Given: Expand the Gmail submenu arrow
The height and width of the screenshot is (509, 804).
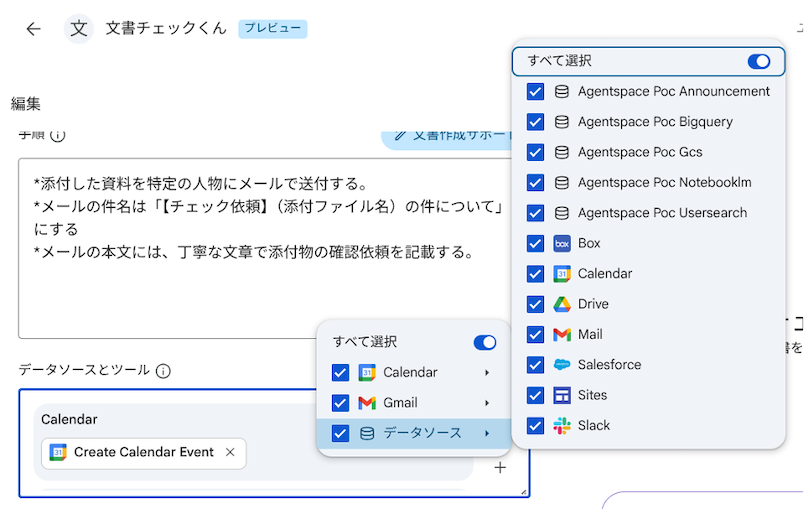Looking at the screenshot, I should click(487, 403).
